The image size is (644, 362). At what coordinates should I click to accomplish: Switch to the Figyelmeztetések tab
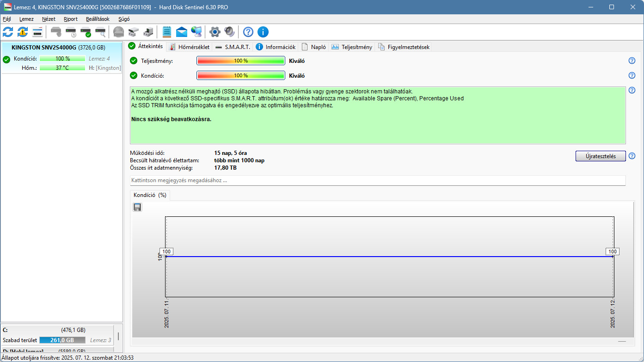(x=404, y=47)
